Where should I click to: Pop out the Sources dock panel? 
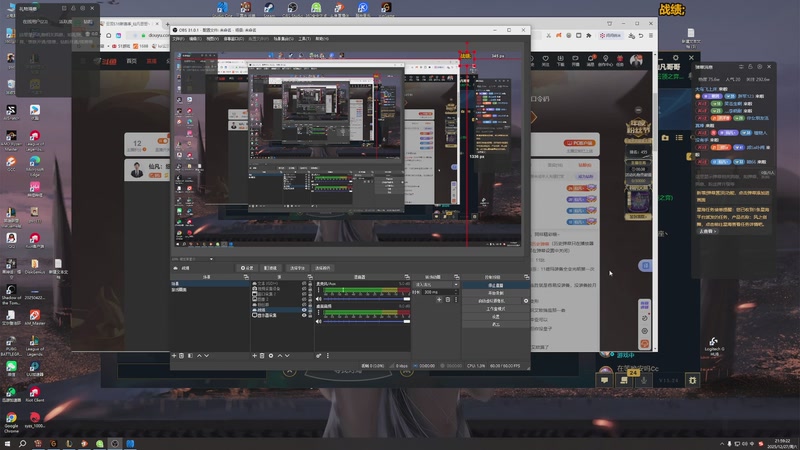coord(310,277)
